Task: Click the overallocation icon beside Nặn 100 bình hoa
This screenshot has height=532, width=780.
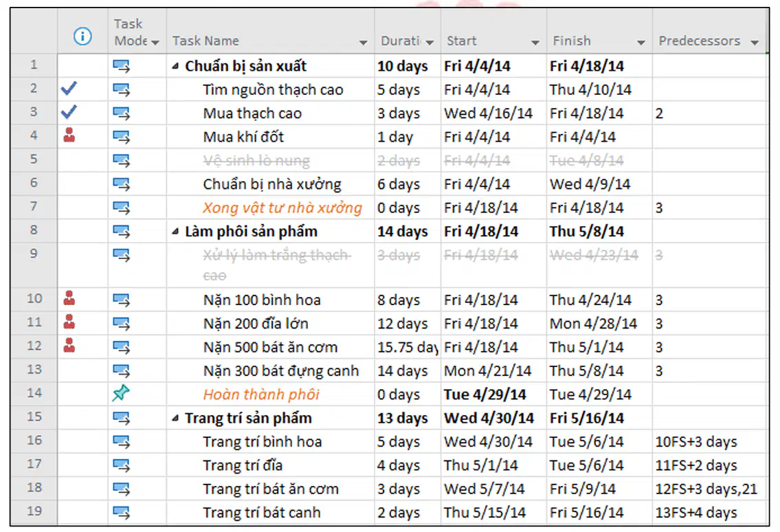Action: click(69, 298)
